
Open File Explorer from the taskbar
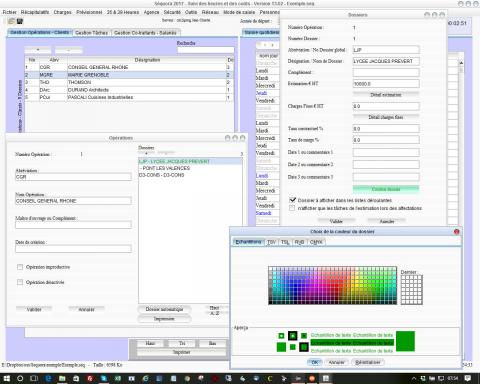coord(62,378)
